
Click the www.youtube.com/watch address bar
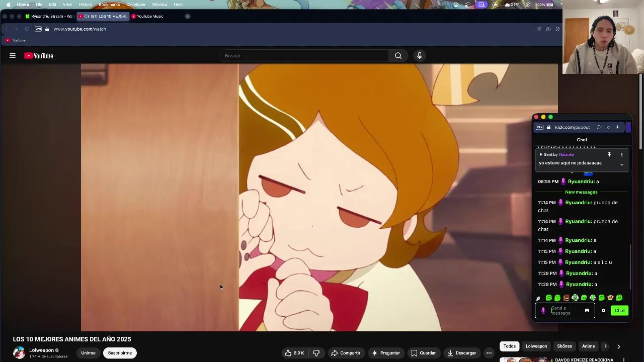(x=79, y=29)
